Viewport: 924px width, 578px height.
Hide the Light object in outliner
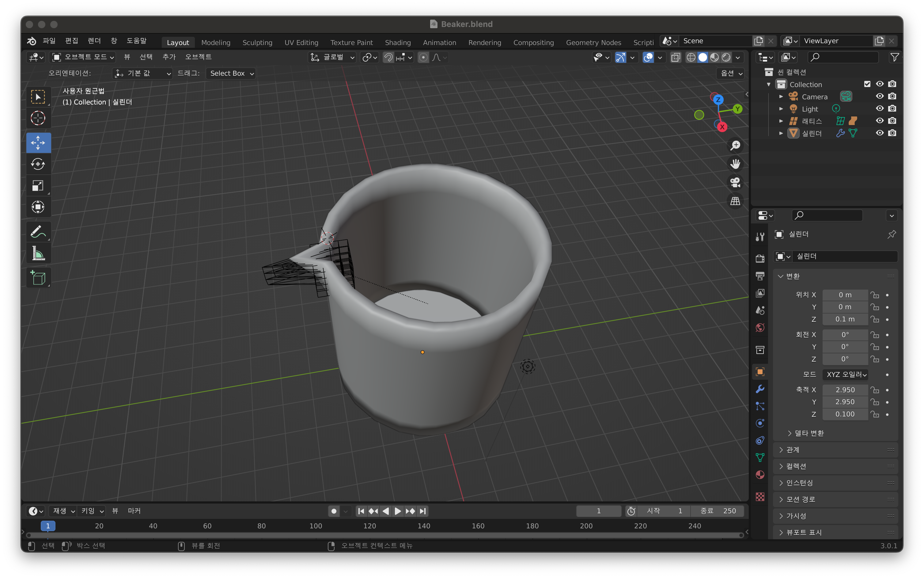click(x=879, y=108)
